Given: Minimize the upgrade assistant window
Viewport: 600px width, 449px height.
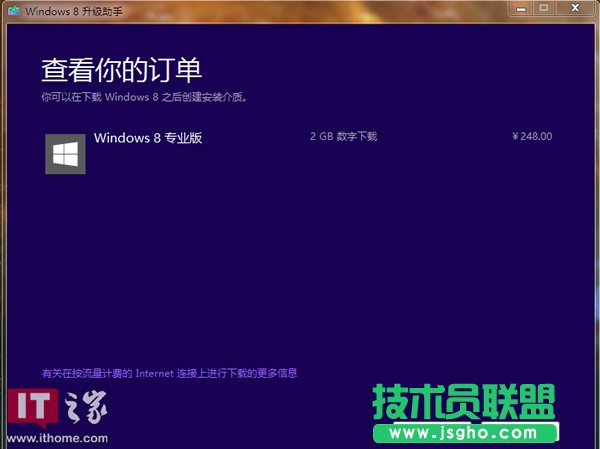Looking at the screenshot, I should tap(521, 8).
